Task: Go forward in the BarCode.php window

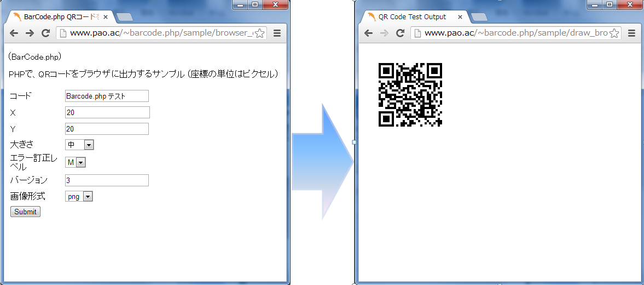Action: pos(30,33)
